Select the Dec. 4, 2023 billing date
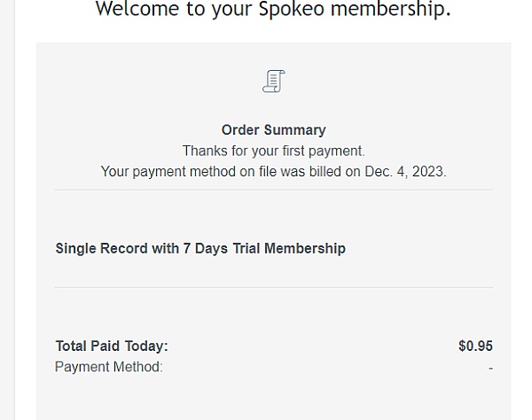Screen dimensions: 532x420 [x=404, y=172]
